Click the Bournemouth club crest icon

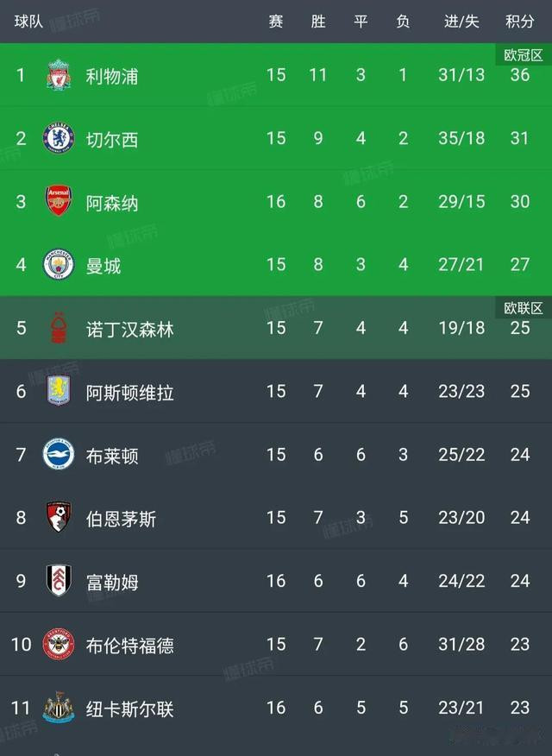[x=59, y=518]
